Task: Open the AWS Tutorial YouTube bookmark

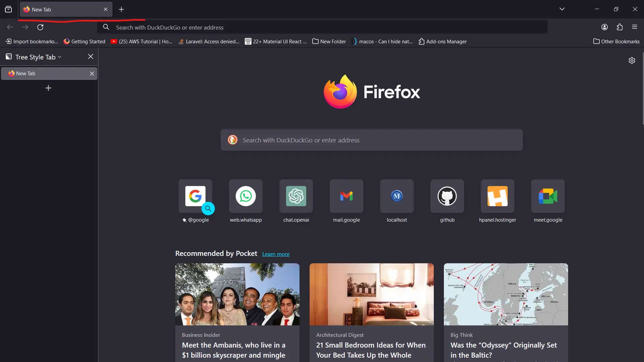Action: [x=141, y=42]
